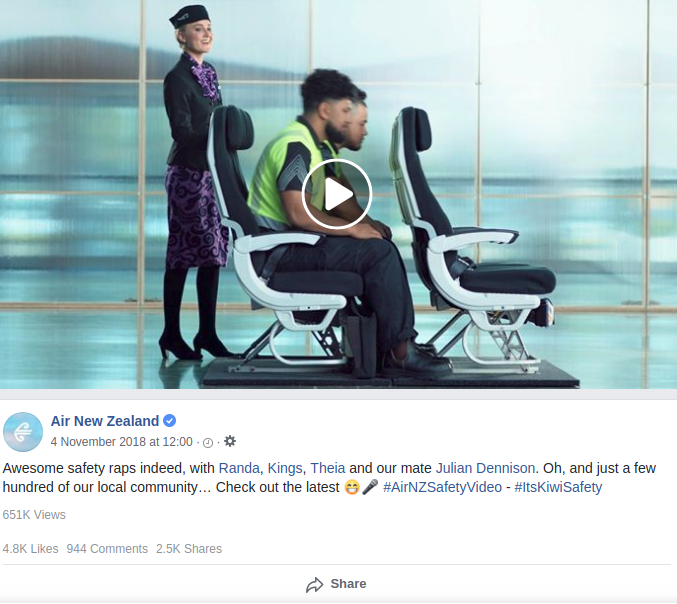Open the Randa tagged profile link
The width and height of the screenshot is (677, 604).
tap(239, 468)
